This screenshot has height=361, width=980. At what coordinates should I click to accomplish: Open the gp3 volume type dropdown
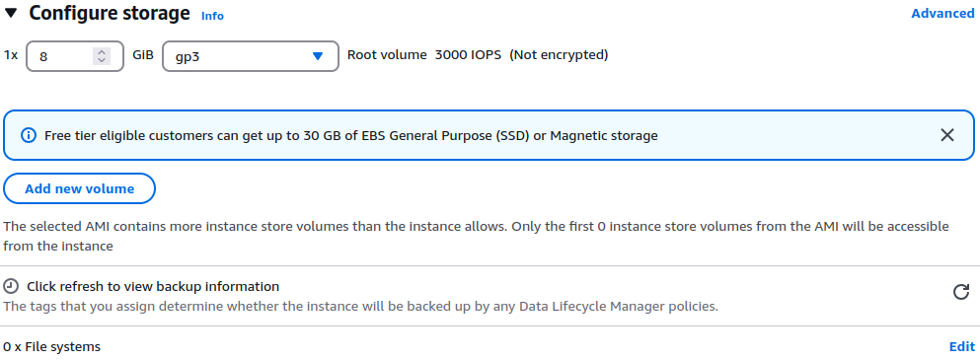tap(251, 56)
